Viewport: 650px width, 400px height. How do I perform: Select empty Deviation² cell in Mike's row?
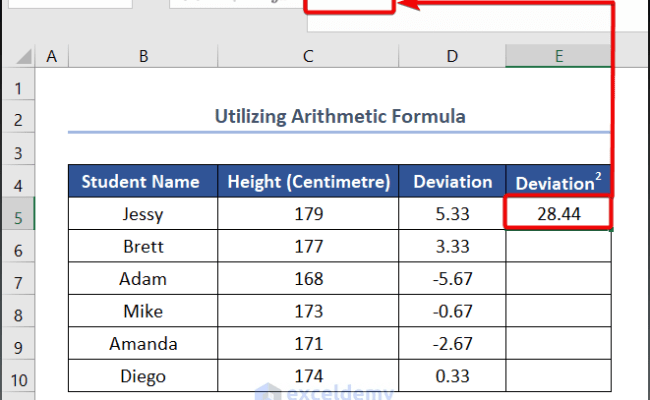[x=558, y=311]
